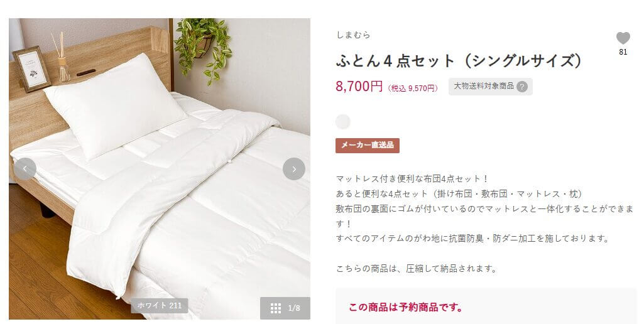Click the 1/8 image counter

(294, 308)
